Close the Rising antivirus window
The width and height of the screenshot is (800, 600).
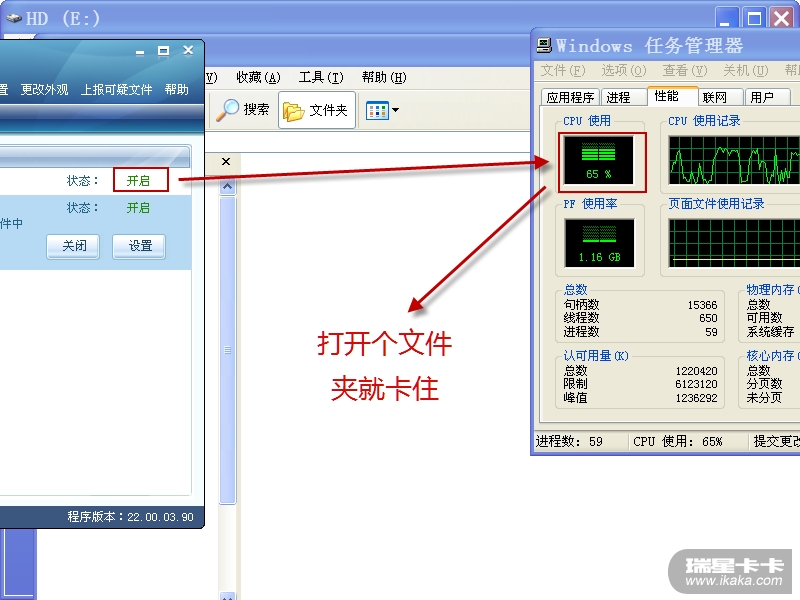click(x=188, y=51)
